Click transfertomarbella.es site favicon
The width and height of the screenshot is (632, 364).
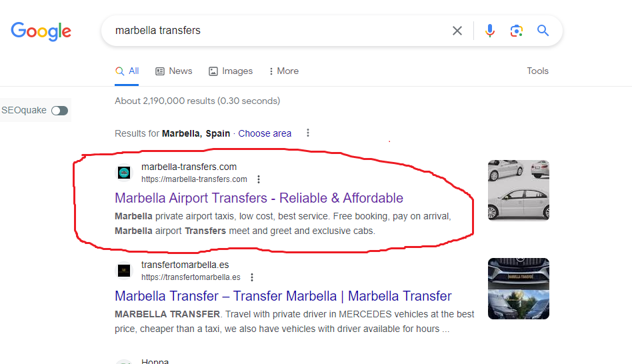coord(124,270)
